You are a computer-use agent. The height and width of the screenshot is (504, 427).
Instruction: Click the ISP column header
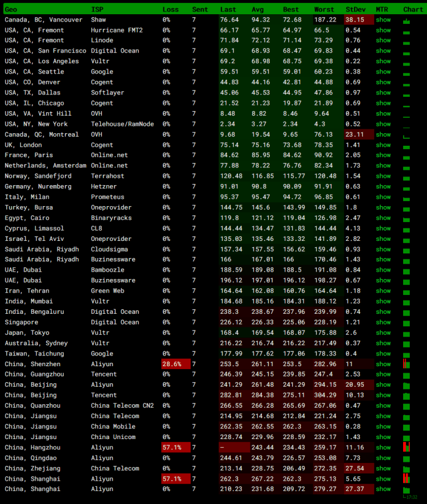tap(97, 10)
